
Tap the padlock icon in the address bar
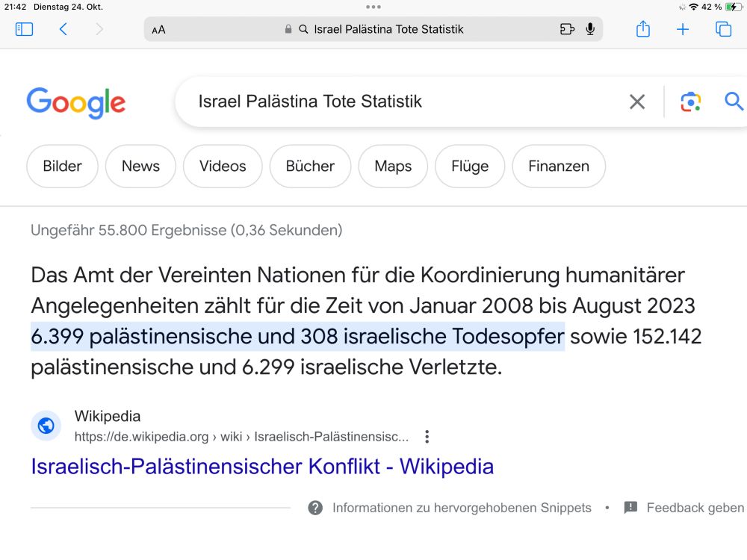pos(288,29)
